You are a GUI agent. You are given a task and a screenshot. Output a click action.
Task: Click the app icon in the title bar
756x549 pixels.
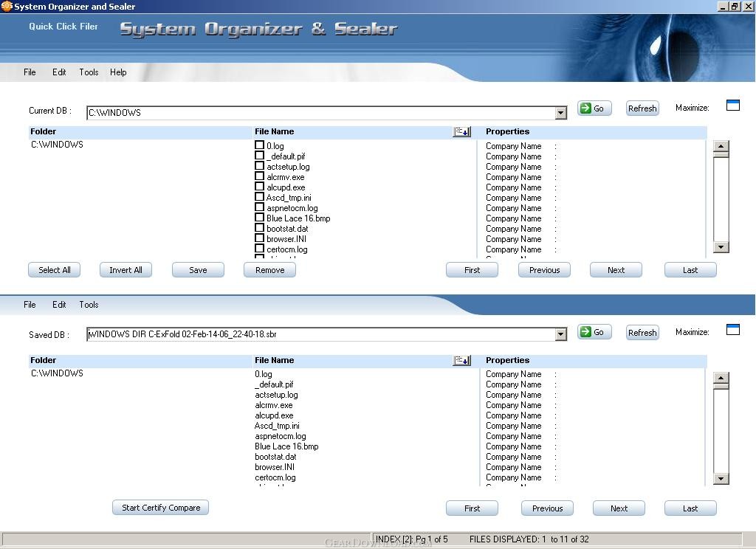tap(7, 6)
